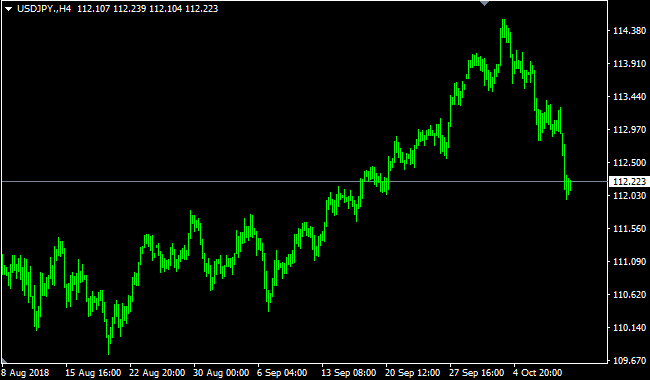
Task: Click price scale value 114.380
Action: pyautogui.click(x=629, y=30)
